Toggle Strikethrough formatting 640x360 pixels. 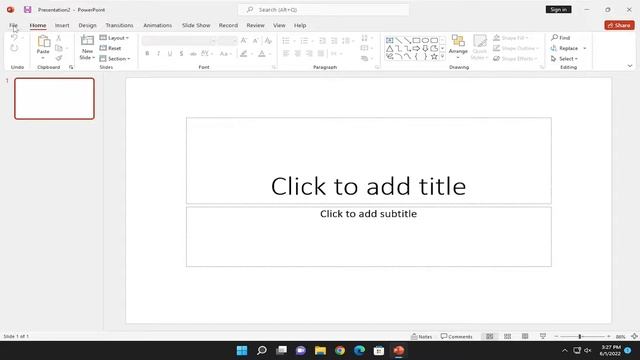click(x=193, y=53)
